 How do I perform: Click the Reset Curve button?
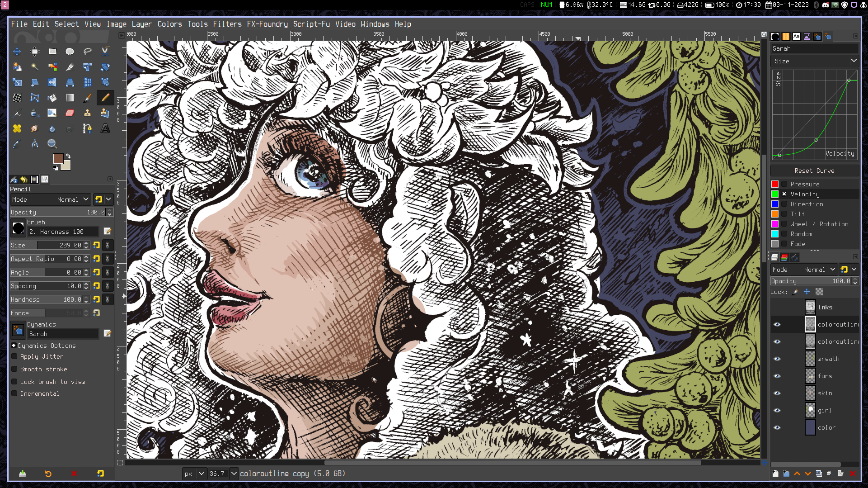click(814, 171)
